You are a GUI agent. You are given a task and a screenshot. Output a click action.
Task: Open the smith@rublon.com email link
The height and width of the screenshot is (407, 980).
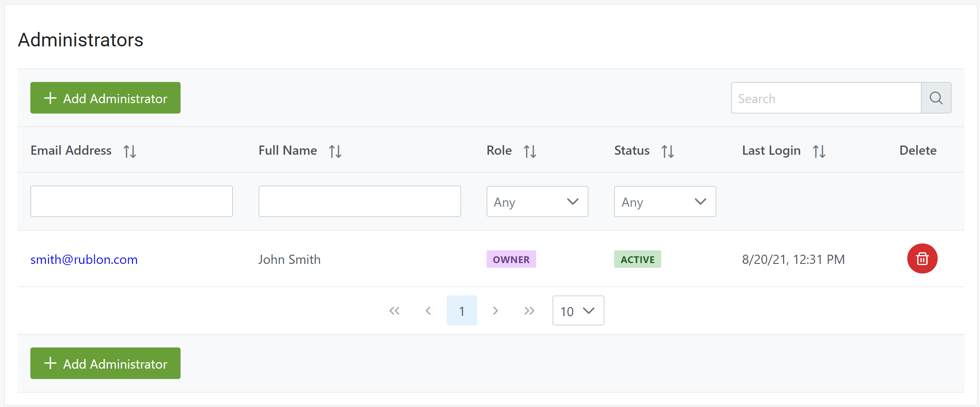click(x=84, y=259)
